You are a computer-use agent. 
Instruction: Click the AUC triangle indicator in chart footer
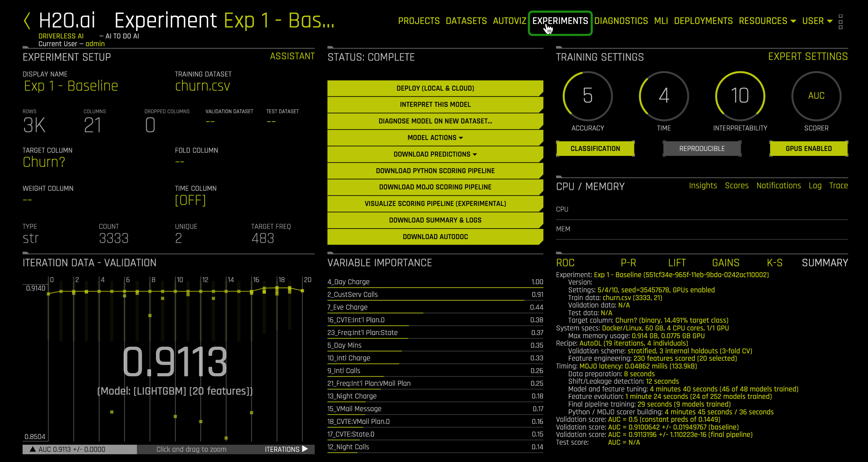click(x=32, y=449)
